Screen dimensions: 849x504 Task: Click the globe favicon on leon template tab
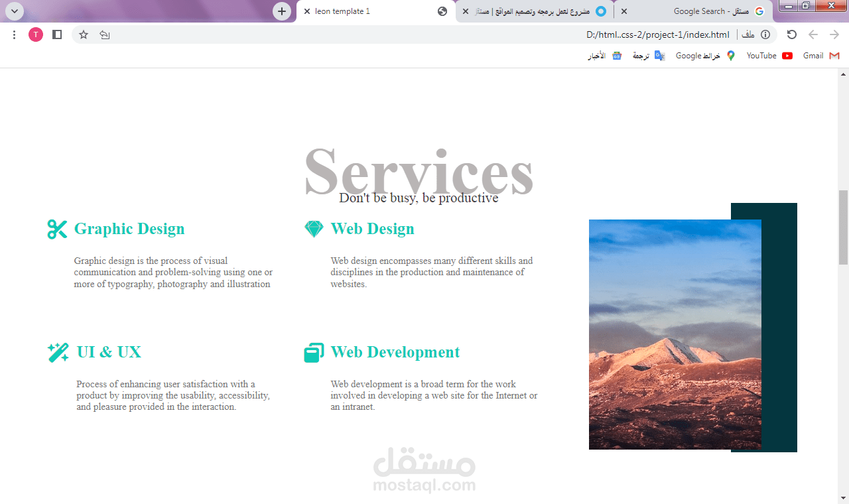tap(442, 11)
